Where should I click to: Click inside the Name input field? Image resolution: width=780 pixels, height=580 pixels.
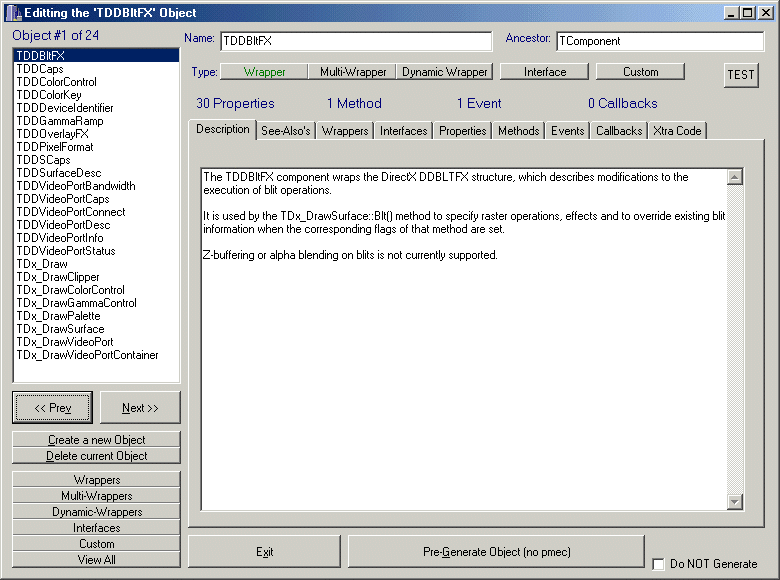(x=355, y=41)
